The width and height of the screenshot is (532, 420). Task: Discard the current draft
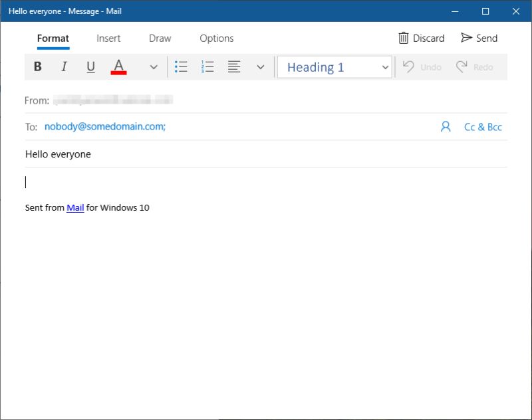pyautogui.click(x=421, y=38)
